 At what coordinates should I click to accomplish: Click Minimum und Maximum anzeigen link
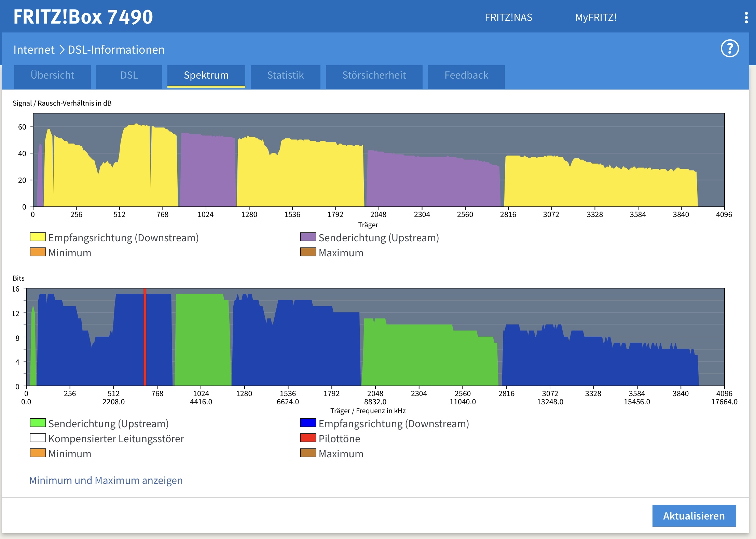pyautogui.click(x=106, y=480)
